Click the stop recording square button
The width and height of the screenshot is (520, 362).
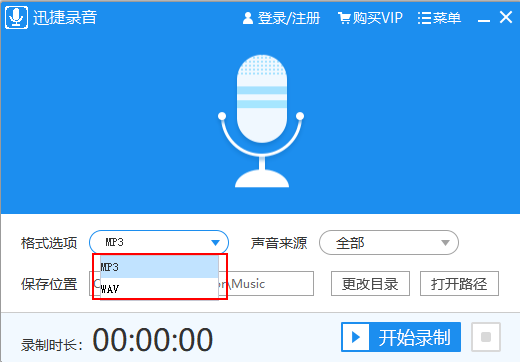tap(486, 337)
